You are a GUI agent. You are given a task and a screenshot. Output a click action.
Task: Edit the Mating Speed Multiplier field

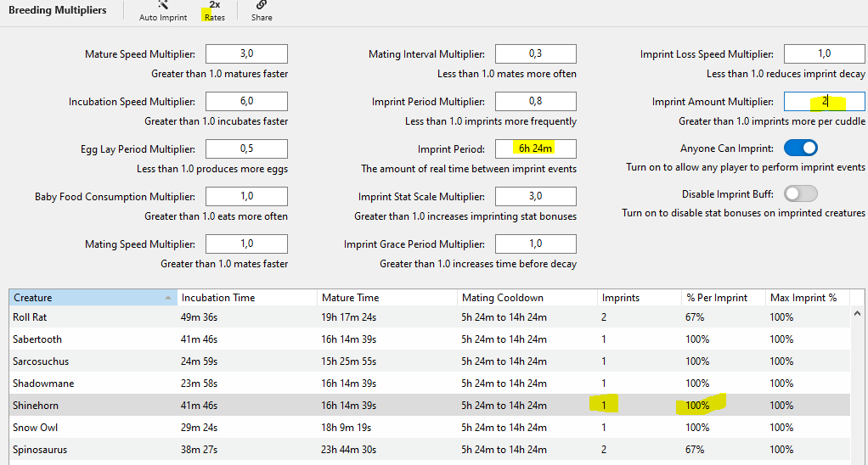(x=246, y=244)
